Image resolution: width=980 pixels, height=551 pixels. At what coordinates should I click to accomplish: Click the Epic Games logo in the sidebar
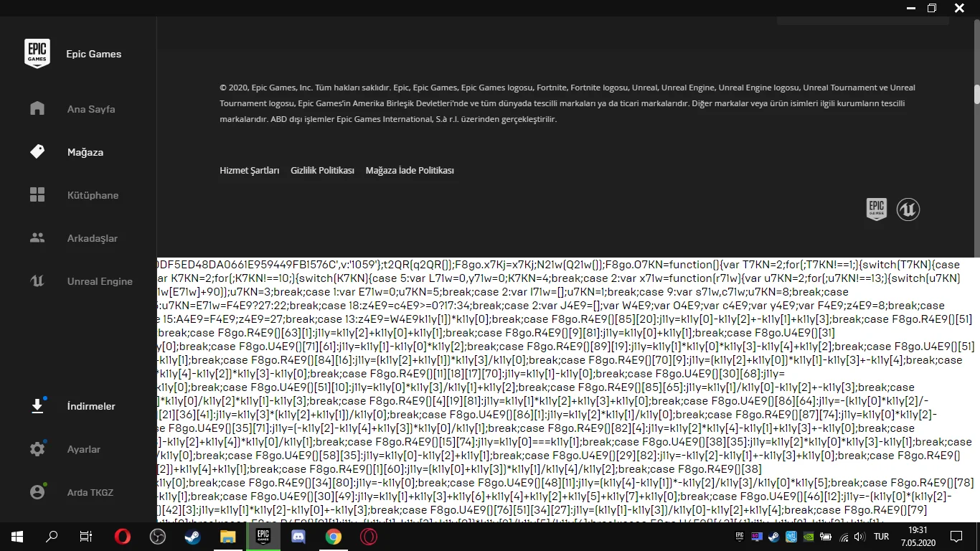point(37,54)
